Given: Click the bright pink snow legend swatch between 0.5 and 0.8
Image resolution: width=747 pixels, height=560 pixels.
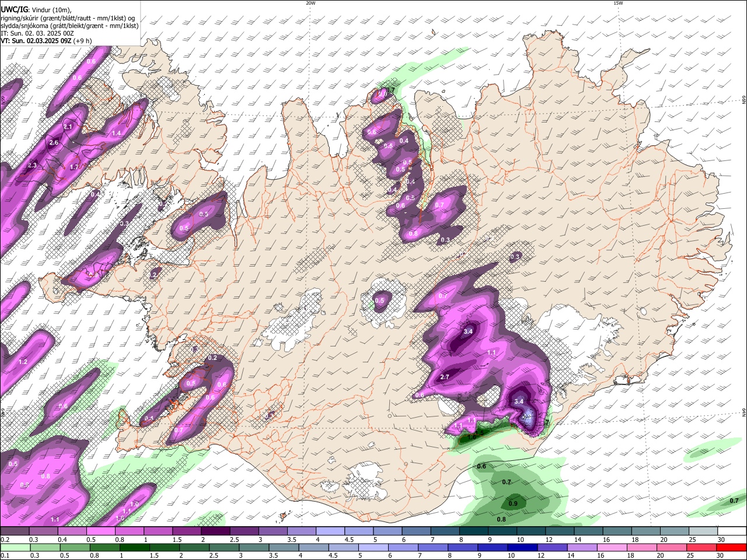Looking at the screenshot, I should tap(100, 532).
